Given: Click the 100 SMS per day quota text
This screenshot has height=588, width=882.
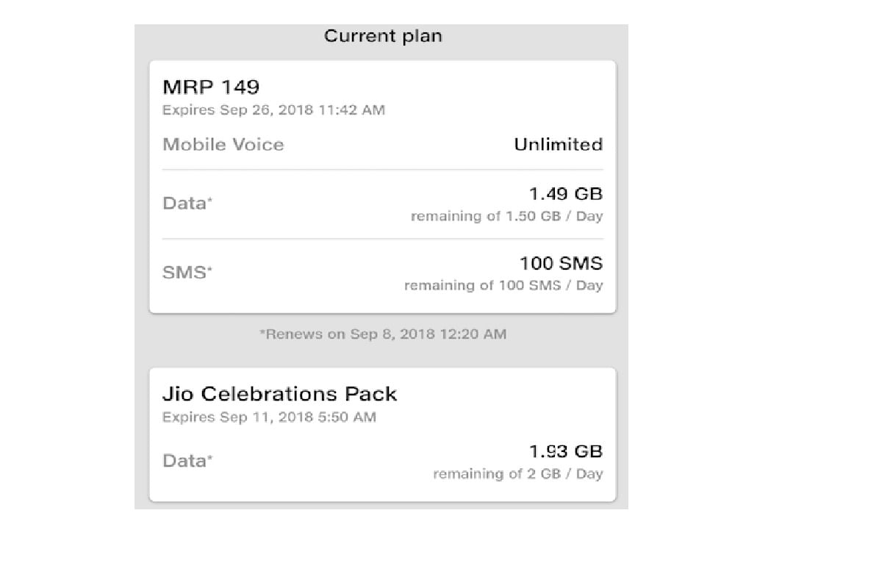Looking at the screenshot, I should click(x=503, y=285).
